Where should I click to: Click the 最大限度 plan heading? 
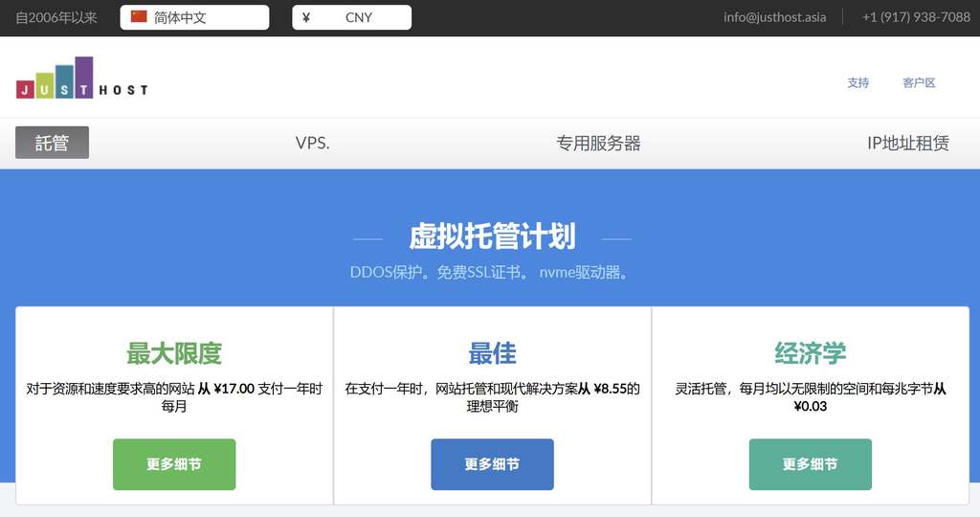point(174,353)
